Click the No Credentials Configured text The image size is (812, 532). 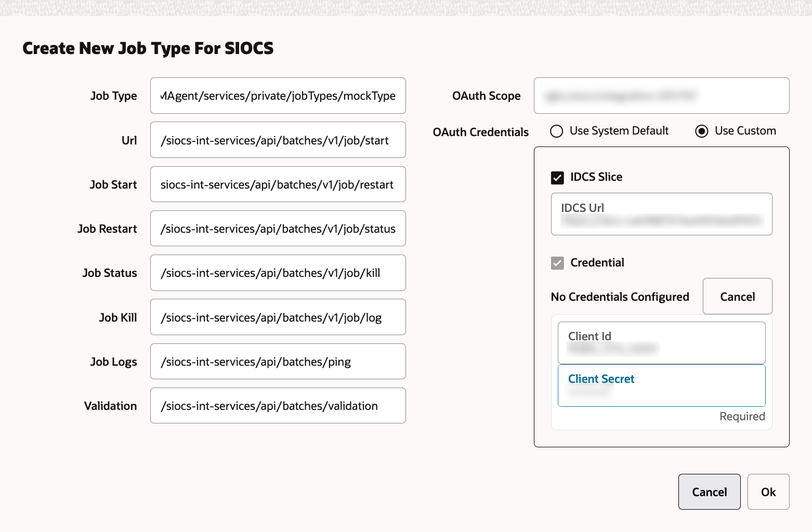click(620, 297)
